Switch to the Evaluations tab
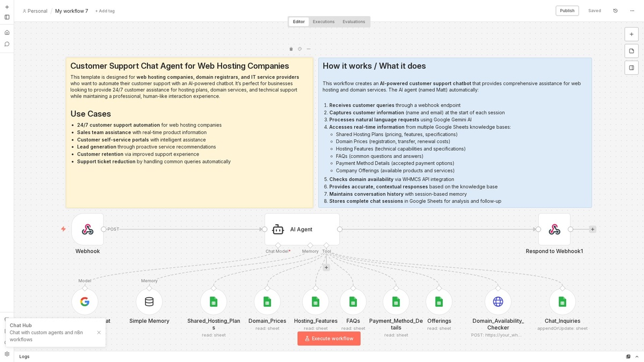 tap(354, 22)
